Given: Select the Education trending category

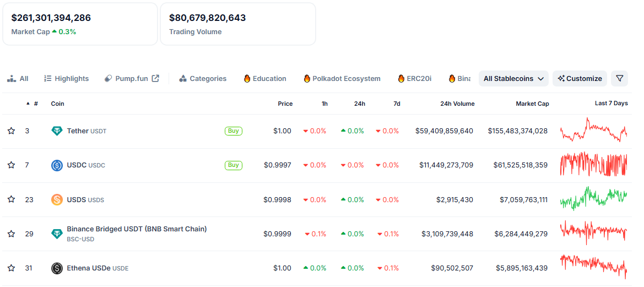Looking at the screenshot, I should tap(265, 78).
